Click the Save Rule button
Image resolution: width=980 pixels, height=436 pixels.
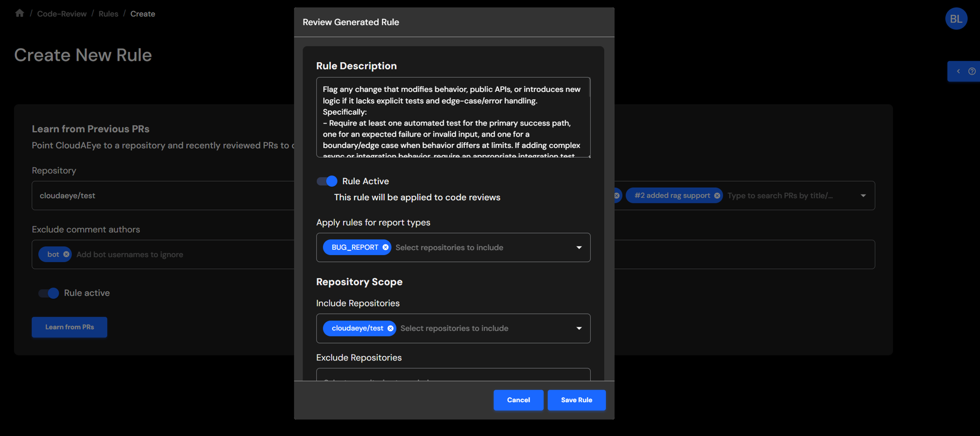tap(576, 400)
